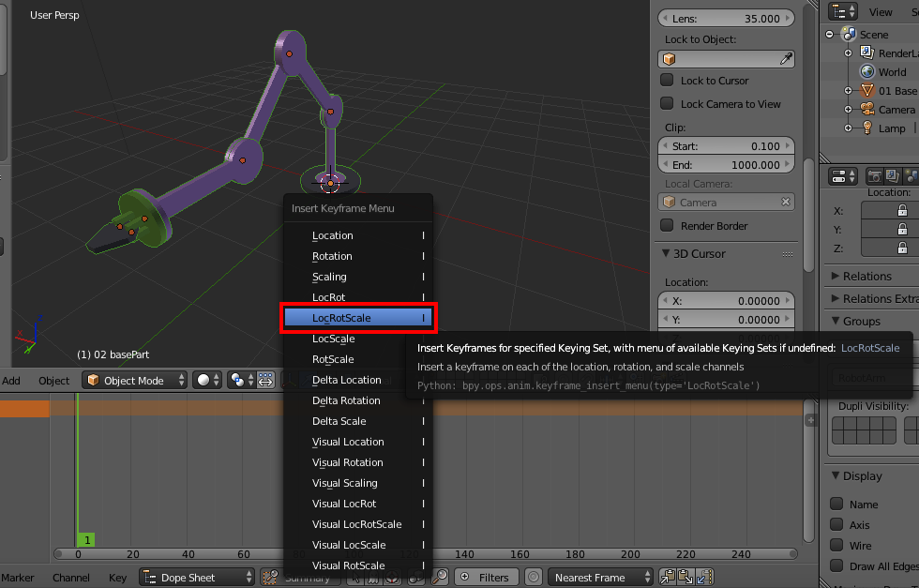Clear the Local Camera field with the X
Screen dimensions: 919x588
coord(786,202)
